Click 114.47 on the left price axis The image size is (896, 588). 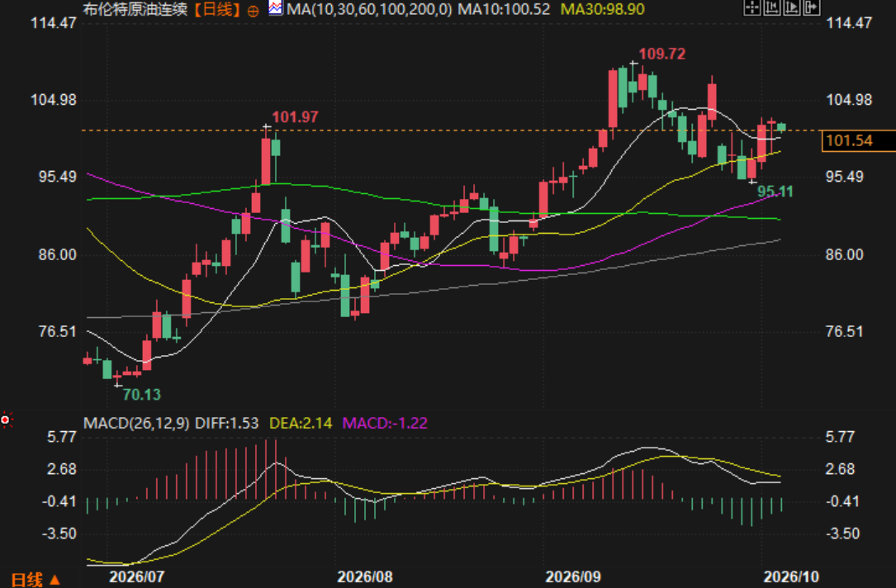coord(54,23)
